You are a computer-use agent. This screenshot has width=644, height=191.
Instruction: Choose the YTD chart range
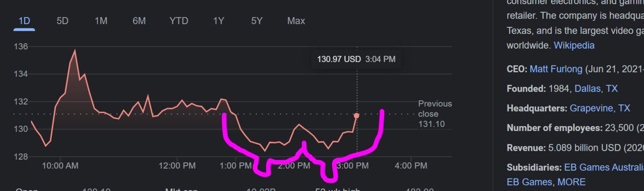pyautogui.click(x=179, y=21)
